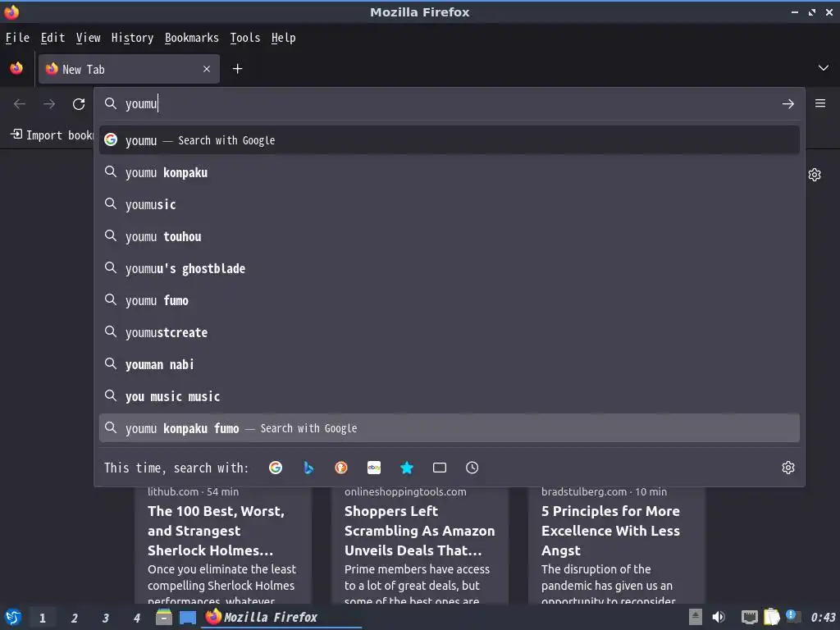
Task: Open 'Shoppers Left Scrambling As Amazon' article
Action: [419, 531]
